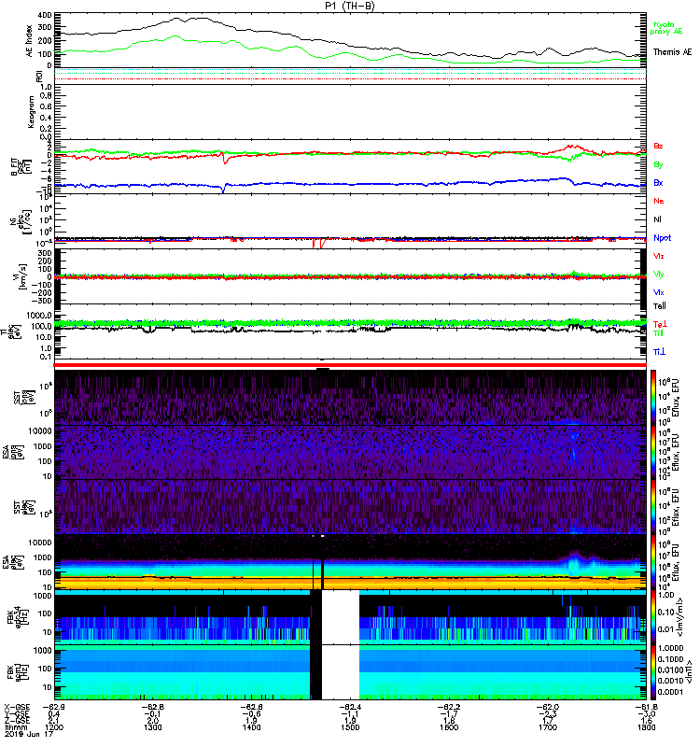700x747 pixels.
Task: Click the green By legend label
Action: tap(658, 165)
